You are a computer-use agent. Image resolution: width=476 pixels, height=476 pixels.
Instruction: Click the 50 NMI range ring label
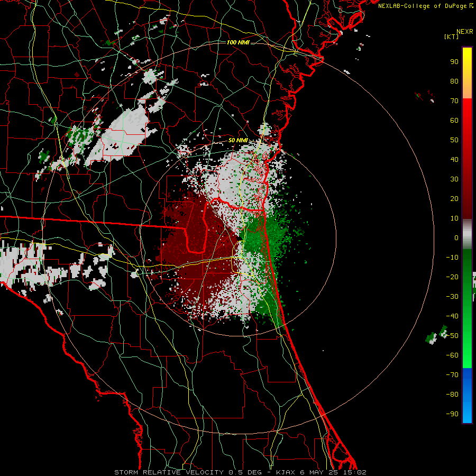coord(238,140)
